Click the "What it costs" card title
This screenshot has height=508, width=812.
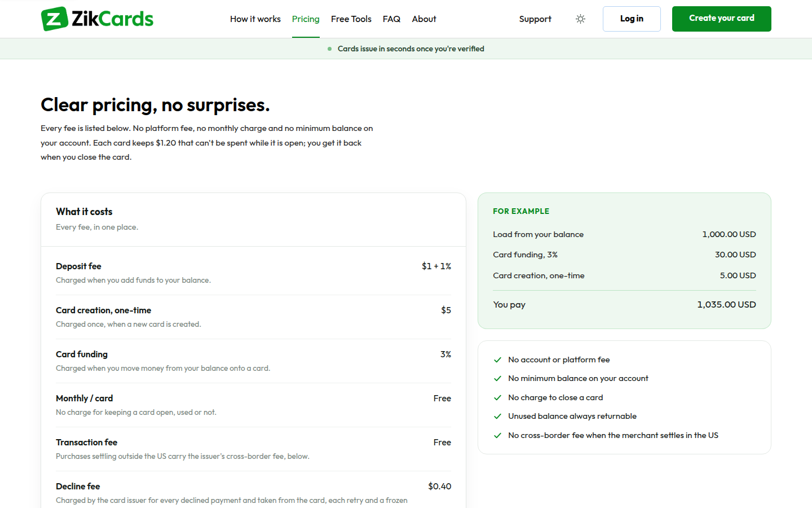[x=84, y=212]
